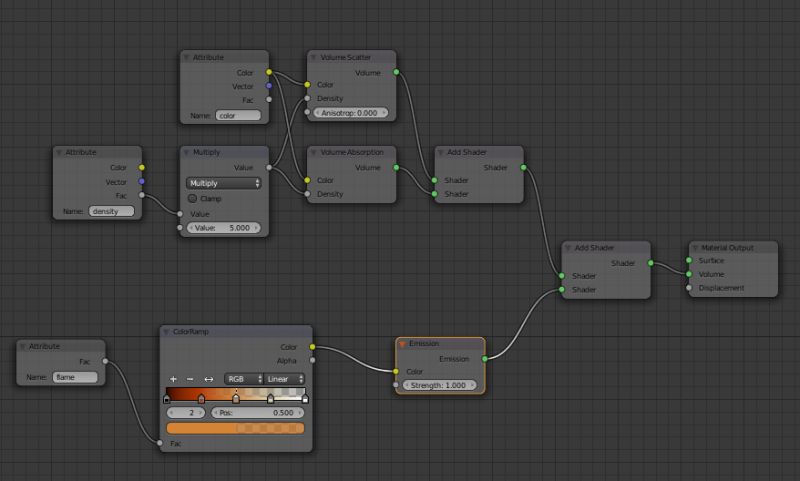800x481 pixels.
Task: Flip the ColorRamp with the double-arrow icon
Action: [209, 379]
